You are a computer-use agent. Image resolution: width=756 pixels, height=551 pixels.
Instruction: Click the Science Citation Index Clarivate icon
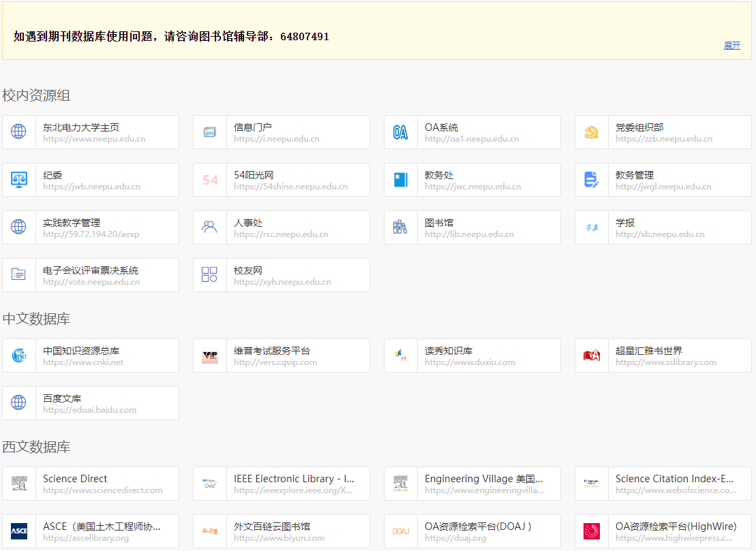click(x=592, y=484)
